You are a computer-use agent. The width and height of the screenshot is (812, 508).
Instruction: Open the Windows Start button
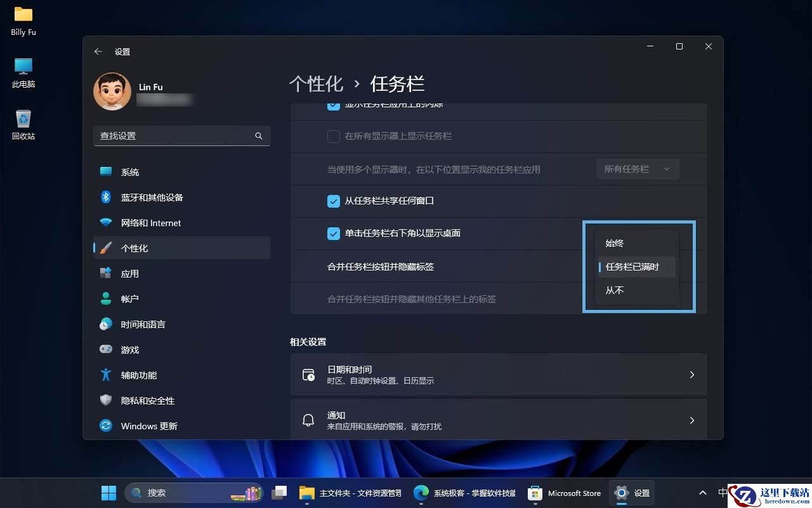coord(108,493)
